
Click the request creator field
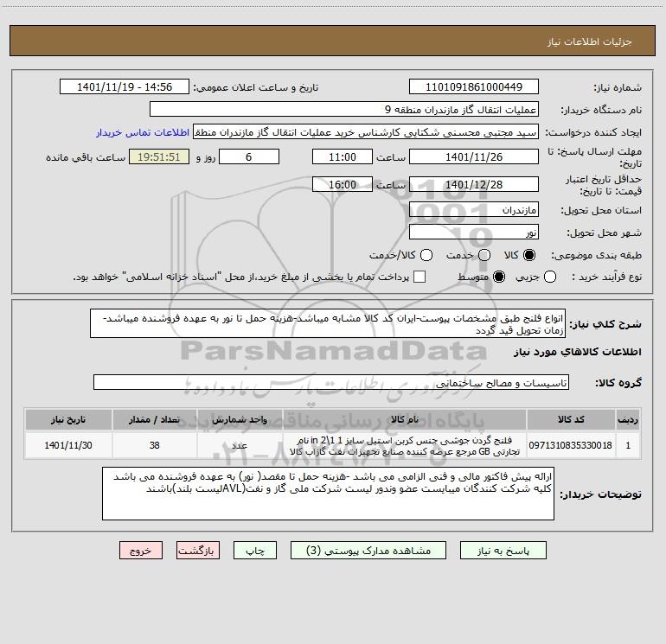[366, 132]
